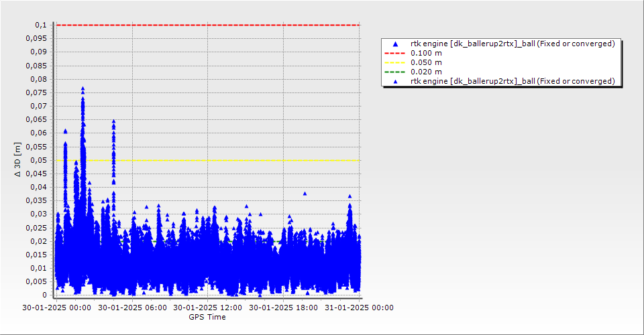Screen dimensions: 644x335
Task: Click the 0,005 y-axis tick label
Action: pyautogui.click(x=36, y=281)
